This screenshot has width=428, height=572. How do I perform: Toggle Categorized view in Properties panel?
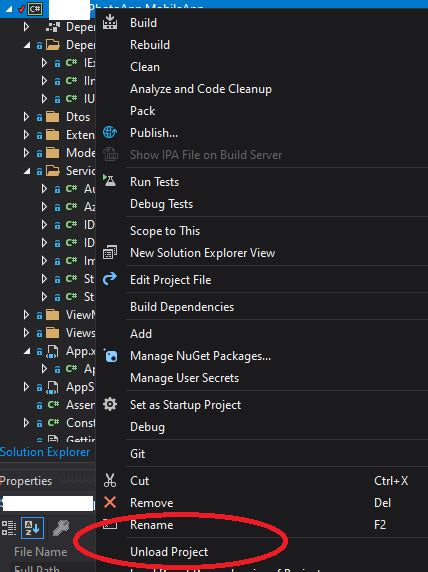click(x=9, y=528)
